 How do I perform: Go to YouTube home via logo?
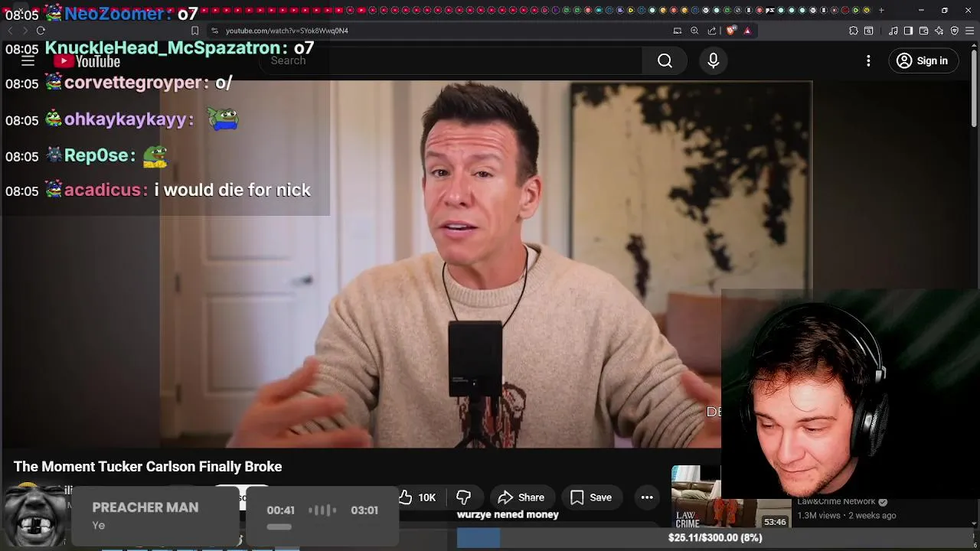click(87, 61)
